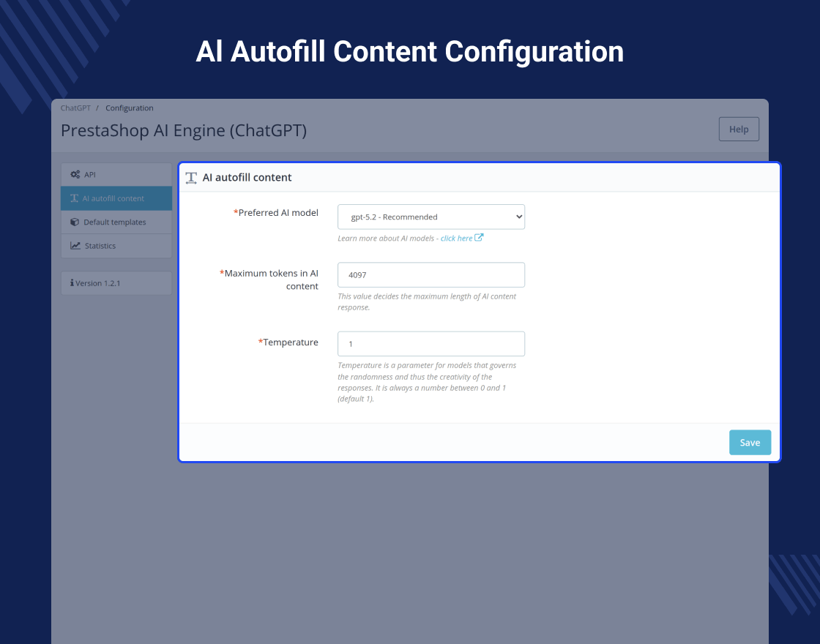Click the chart icon beside Statistics
820x644 pixels.
point(76,246)
